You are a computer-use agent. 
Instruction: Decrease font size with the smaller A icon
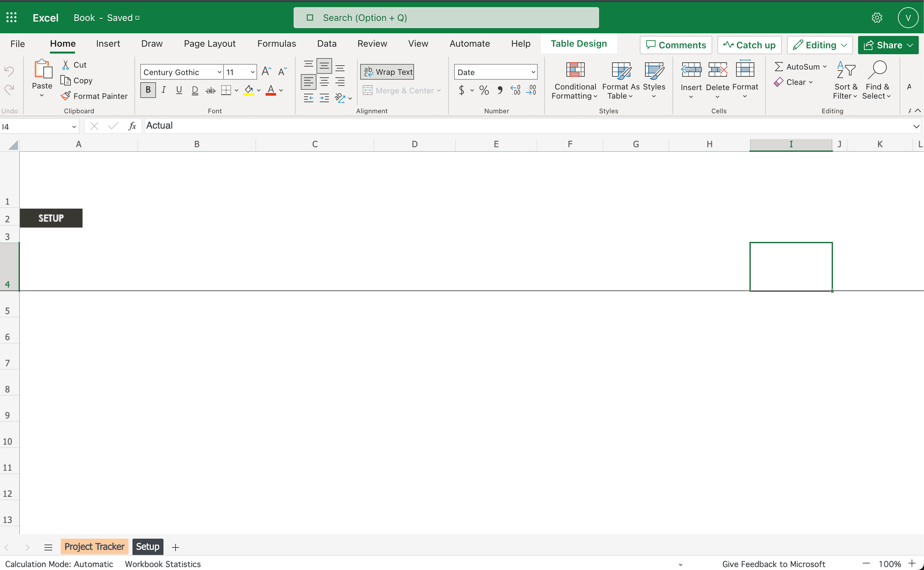283,71
